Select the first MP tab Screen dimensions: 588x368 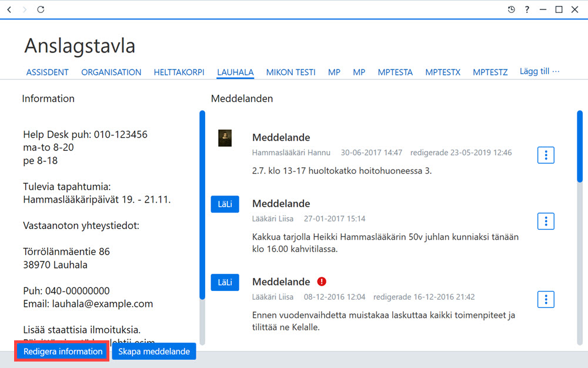(x=334, y=72)
